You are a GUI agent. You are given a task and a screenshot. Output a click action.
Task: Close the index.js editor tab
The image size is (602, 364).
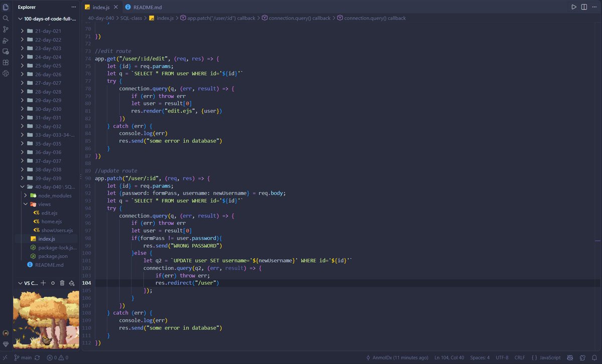(115, 8)
